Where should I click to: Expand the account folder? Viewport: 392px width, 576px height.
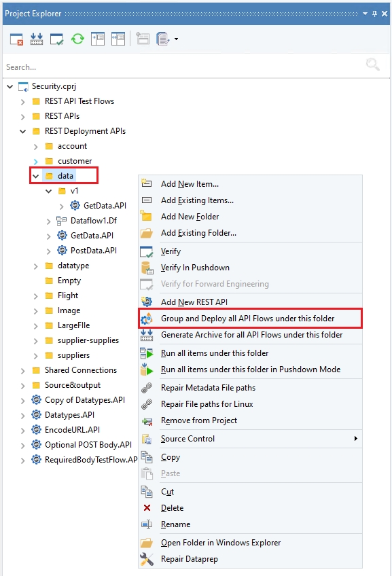(35, 147)
